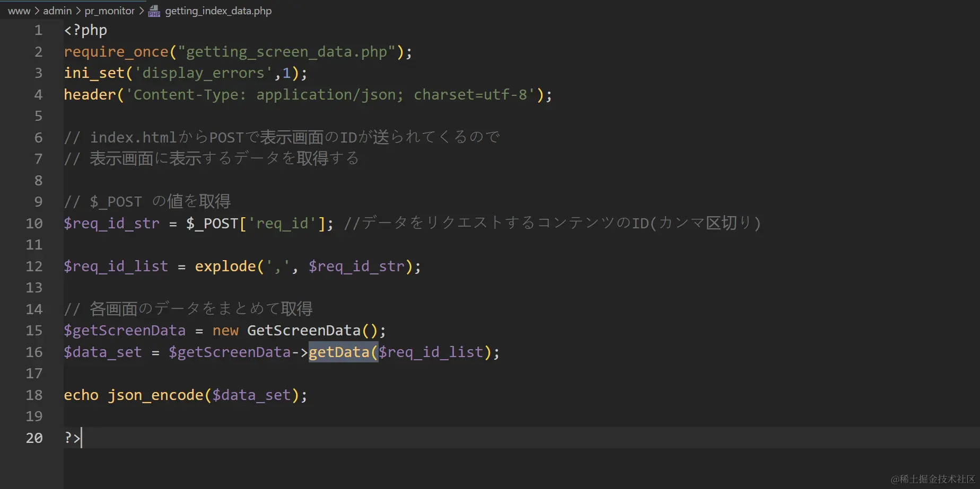Click the chevron after 'www' in breadcrumb
Image resolution: width=980 pixels, height=489 pixels.
tap(37, 11)
